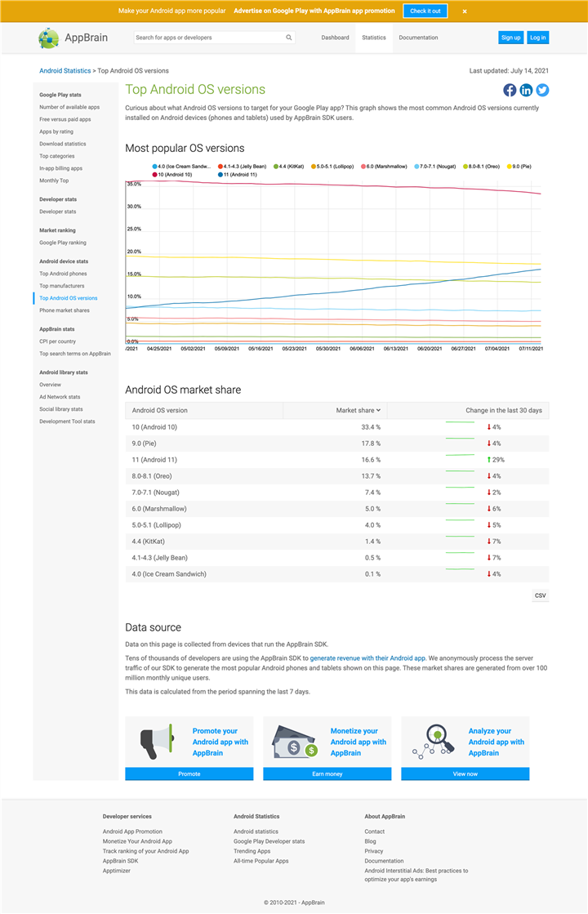Click the Earn money button
Screen dimensions: 588x914
[x=327, y=774]
